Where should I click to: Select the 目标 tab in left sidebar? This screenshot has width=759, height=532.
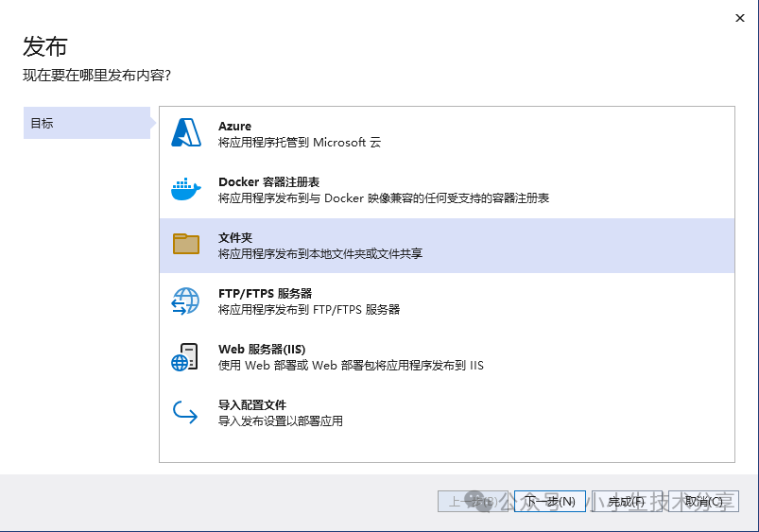tap(85, 124)
